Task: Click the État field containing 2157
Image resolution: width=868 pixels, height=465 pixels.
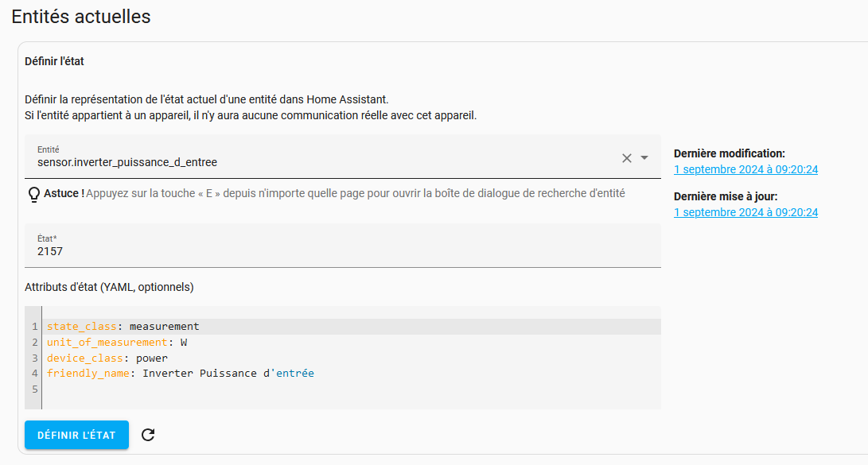Action: (343, 246)
